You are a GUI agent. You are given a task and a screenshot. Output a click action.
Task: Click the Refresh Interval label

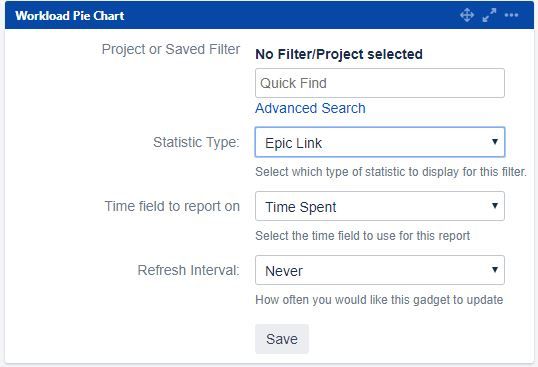[x=188, y=270]
